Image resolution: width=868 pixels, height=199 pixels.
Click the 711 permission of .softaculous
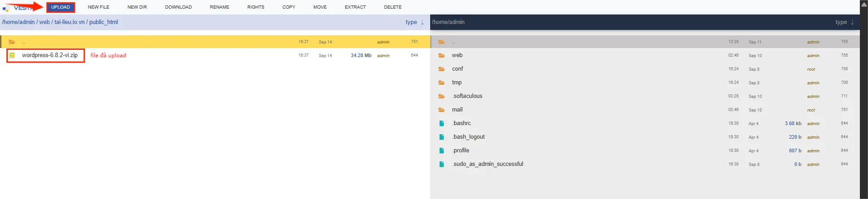pos(844,96)
